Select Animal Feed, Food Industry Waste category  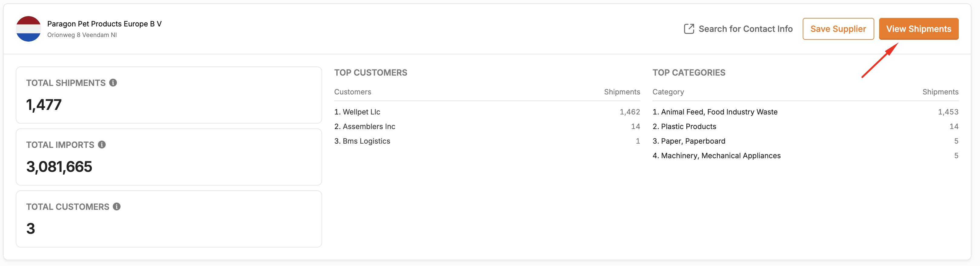[x=719, y=112]
